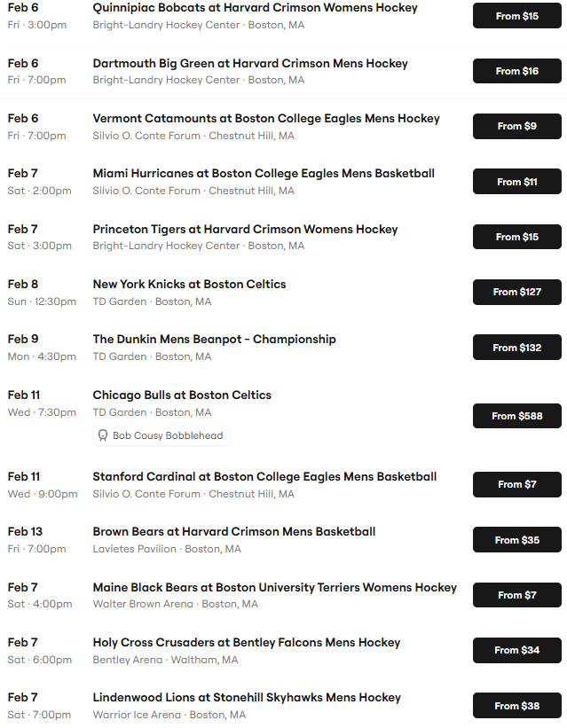Open Lindenwood Lions at Stonehill Skyhawks event
This screenshot has height=728, width=567.
[247, 698]
